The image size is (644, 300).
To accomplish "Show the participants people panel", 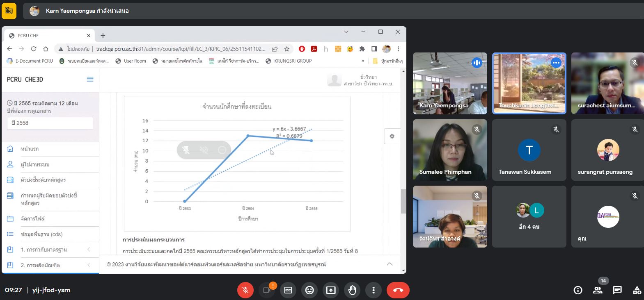I will click(x=598, y=290).
